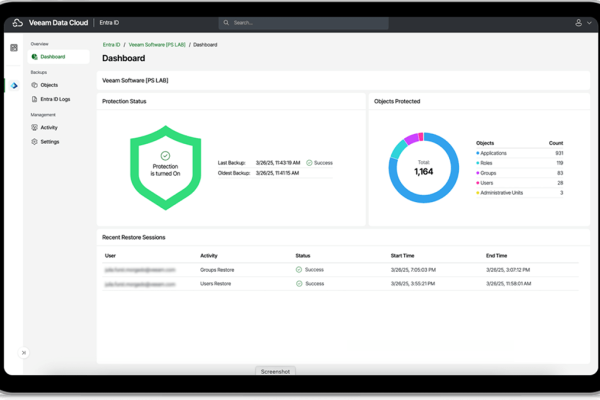Click the End Time column header
The width and height of the screenshot is (600, 400).
coord(496,256)
